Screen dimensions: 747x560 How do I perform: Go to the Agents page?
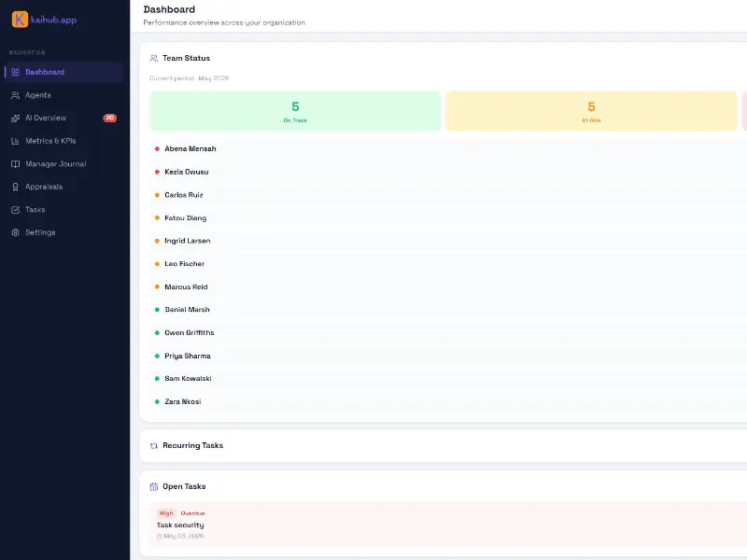pyautogui.click(x=63, y=95)
